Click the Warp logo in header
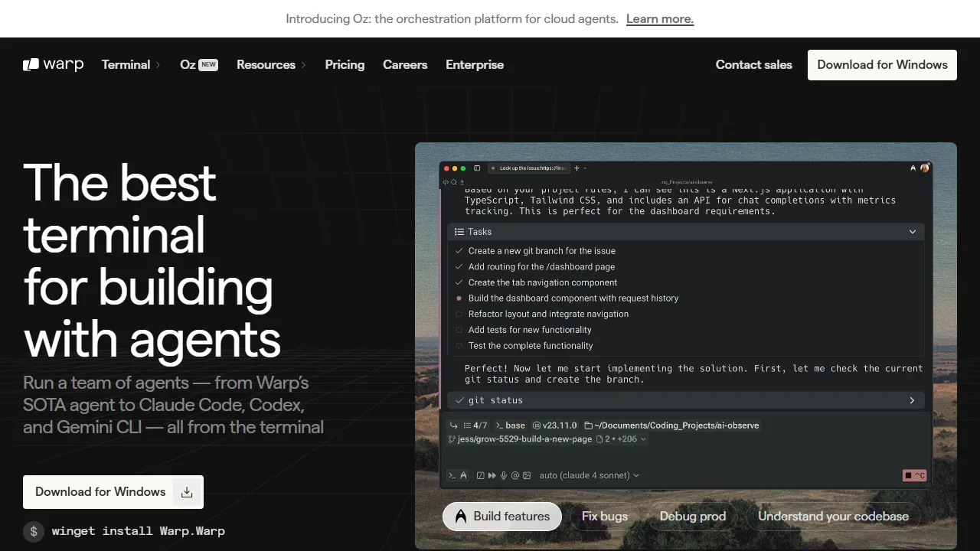980x551 pixels. click(x=53, y=65)
